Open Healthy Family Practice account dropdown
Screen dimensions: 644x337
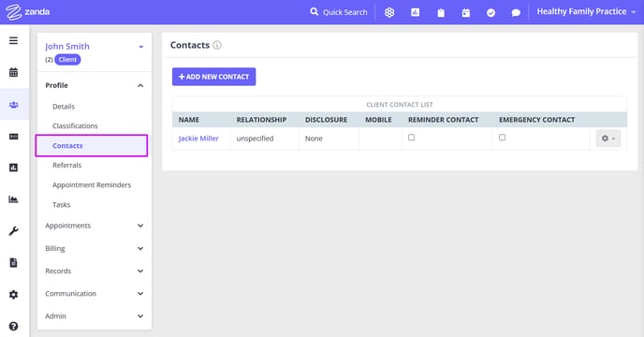coord(586,11)
